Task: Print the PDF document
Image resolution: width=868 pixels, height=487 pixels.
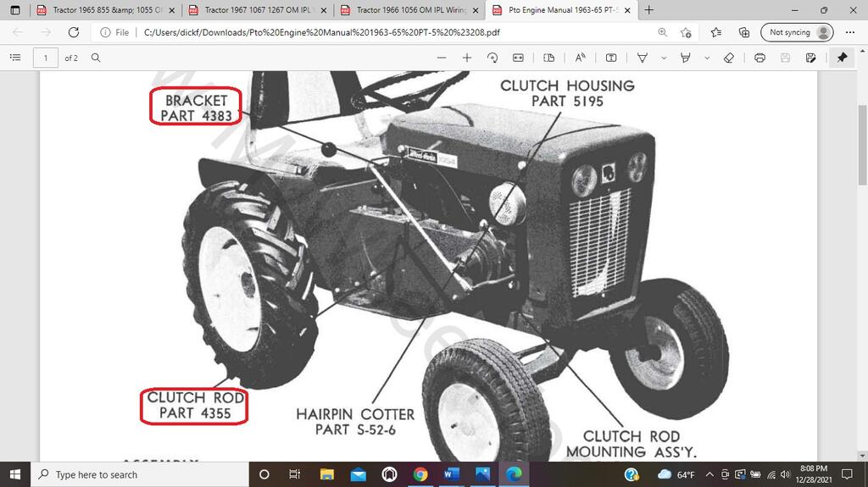Action: (x=759, y=58)
